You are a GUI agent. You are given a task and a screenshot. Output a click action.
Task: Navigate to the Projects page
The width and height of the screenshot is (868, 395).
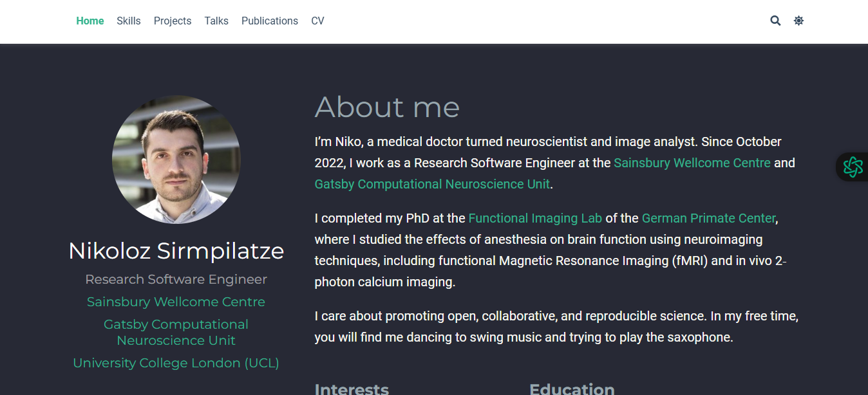(173, 21)
